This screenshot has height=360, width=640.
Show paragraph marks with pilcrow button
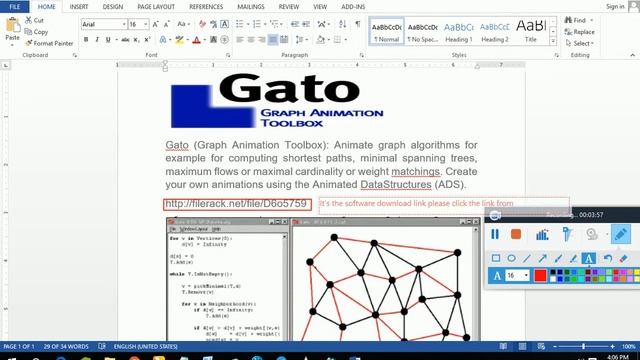(x=358, y=24)
